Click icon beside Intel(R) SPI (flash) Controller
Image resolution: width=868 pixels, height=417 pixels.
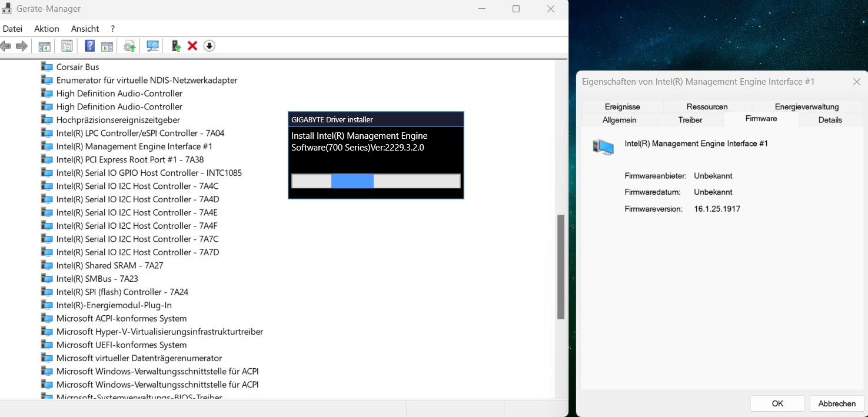click(x=47, y=292)
